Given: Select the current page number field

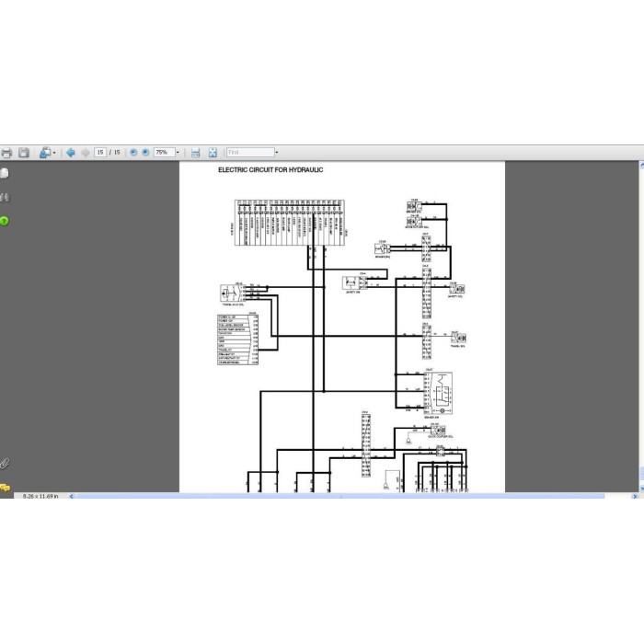Looking at the screenshot, I should pyautogui.click(x=100, y=153).
